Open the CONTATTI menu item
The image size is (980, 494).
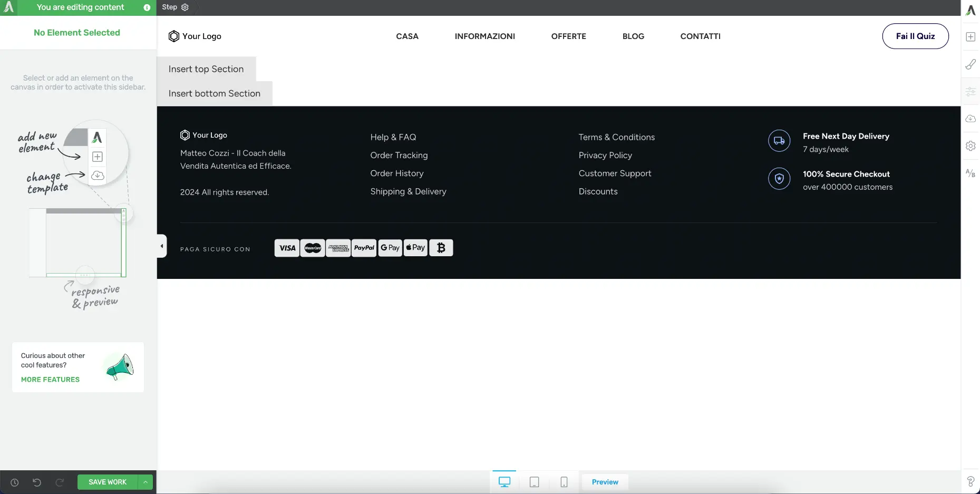click(701, 36)
